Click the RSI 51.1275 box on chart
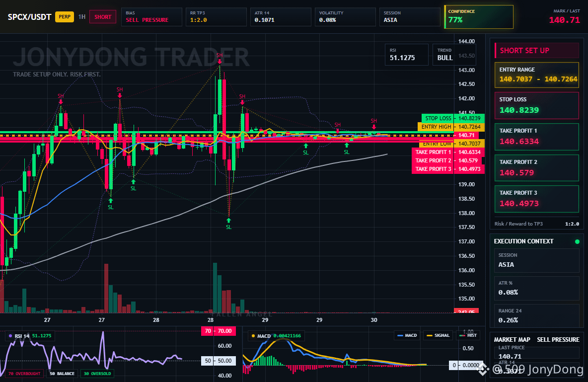588x382 pixels. point(407,55)
